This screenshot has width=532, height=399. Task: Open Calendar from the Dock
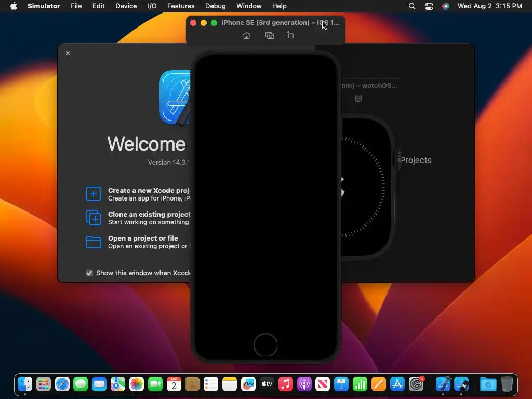point(174,384)
